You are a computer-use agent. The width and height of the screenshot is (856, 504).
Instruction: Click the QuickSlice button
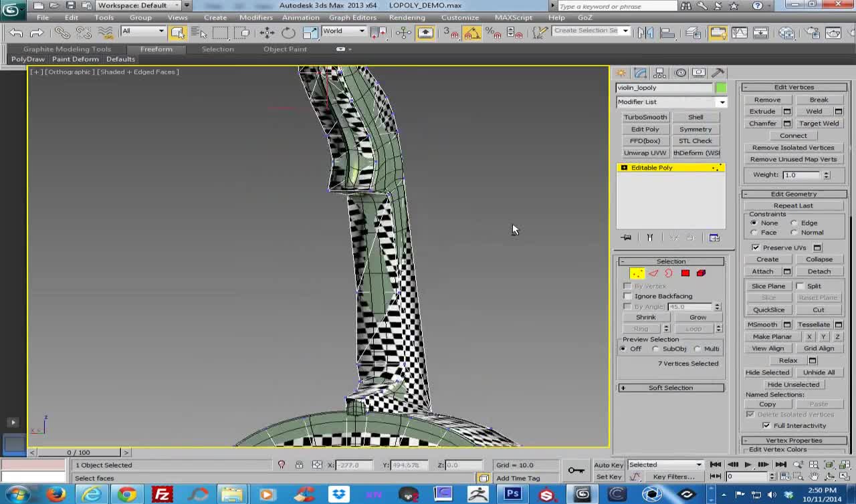click(769, 310)
